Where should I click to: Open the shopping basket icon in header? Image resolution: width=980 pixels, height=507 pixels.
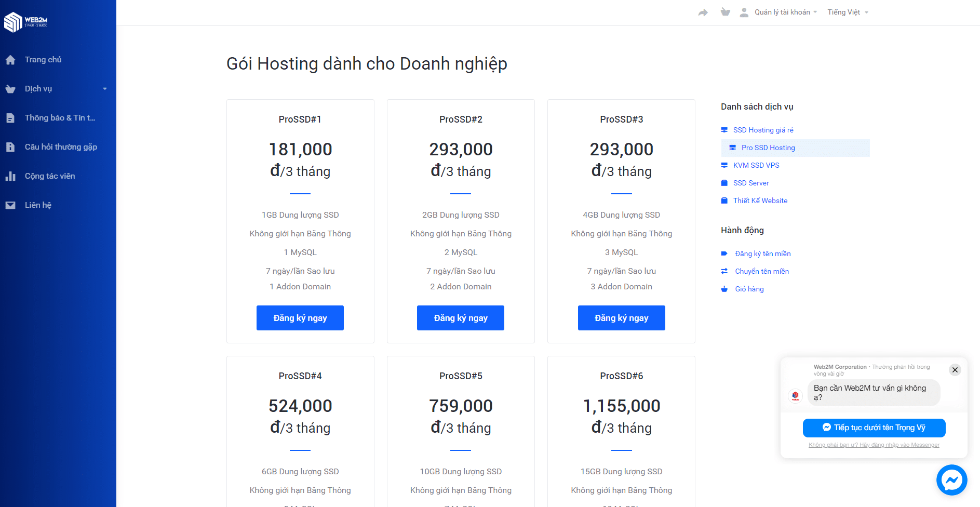pyautogui.click(x=725, y=12)
